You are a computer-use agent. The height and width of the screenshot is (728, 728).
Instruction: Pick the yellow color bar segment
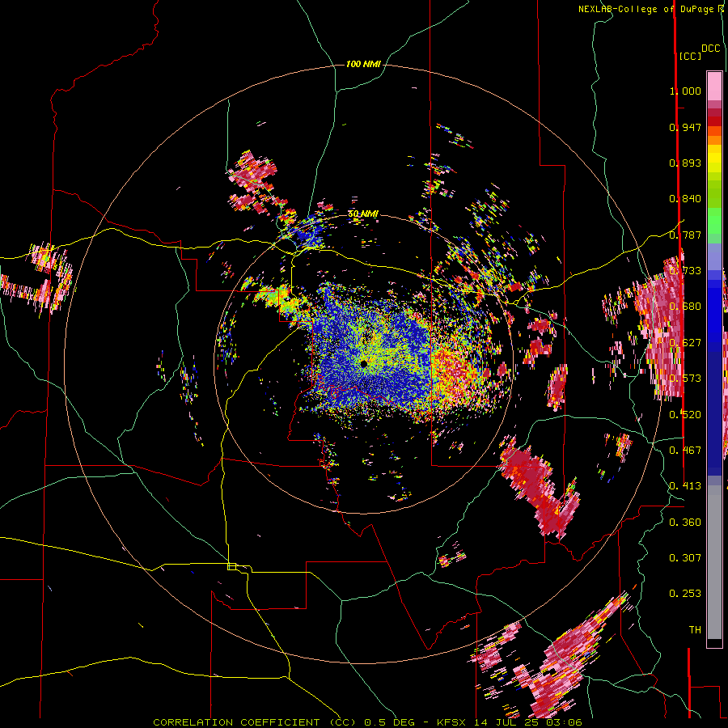[714, 159]
